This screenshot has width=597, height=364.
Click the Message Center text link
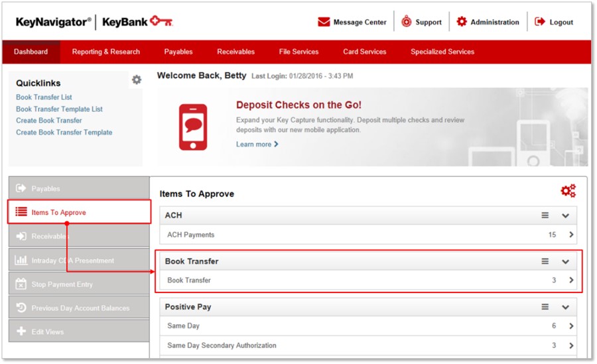pyautogui.click(x=360, y=22)
